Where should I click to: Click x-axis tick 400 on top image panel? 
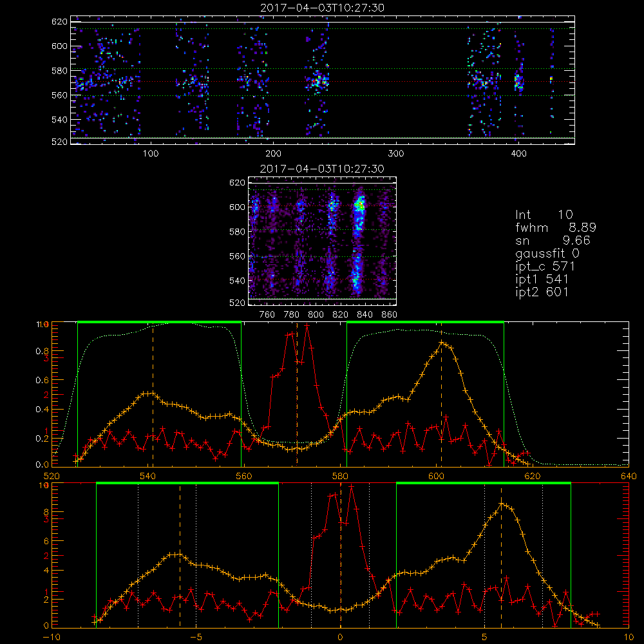pyautogui.click(x=518, y=154)
